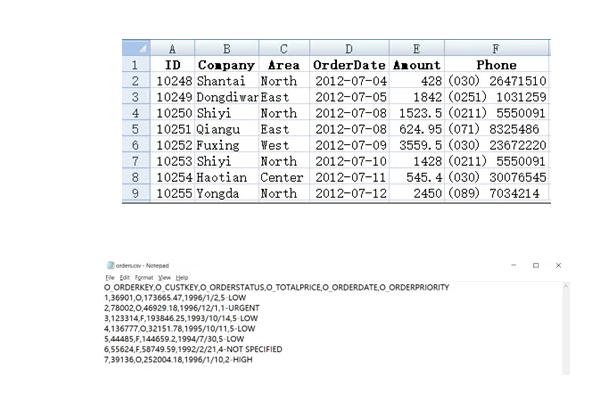Select row 7 header
612x402 pixels.
(136, 161)
